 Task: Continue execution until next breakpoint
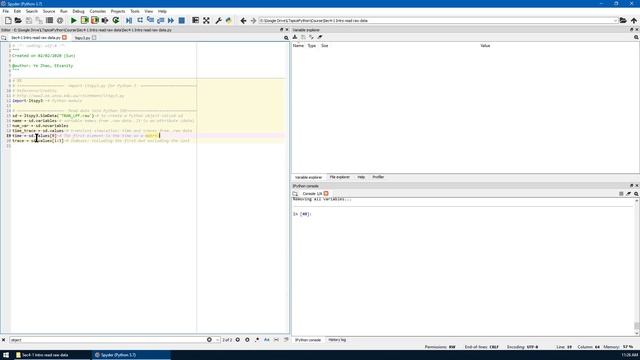pyautogui.click(x=171, y=20)
